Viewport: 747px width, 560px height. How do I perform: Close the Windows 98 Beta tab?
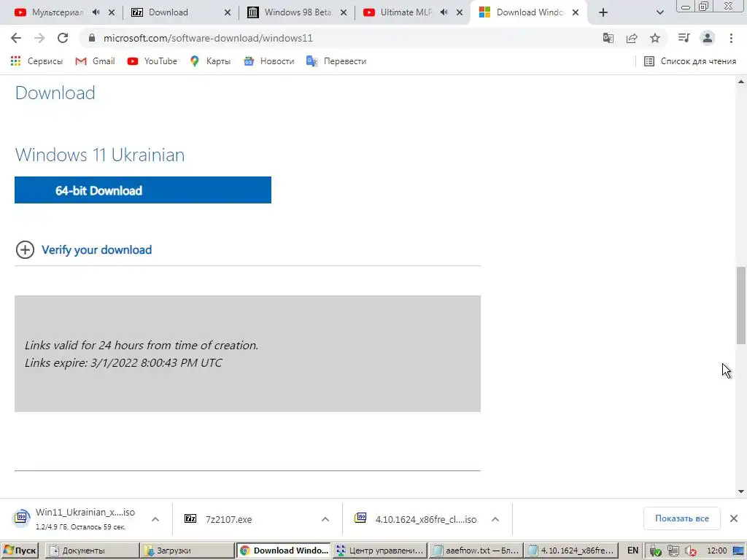point(344,12)
